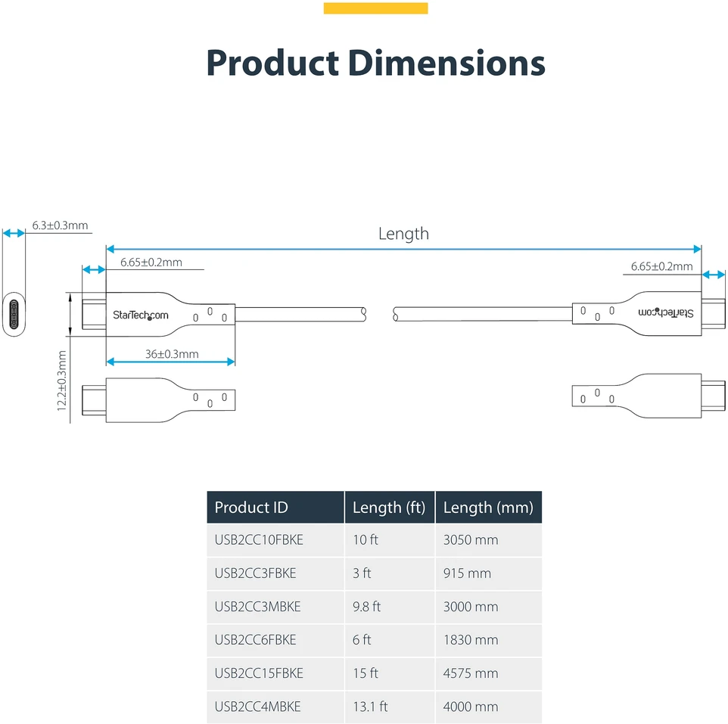The width and height of the screenshot is (728, 724).
Task: Click the Length (ft) column header
Action: click(390, 508)
